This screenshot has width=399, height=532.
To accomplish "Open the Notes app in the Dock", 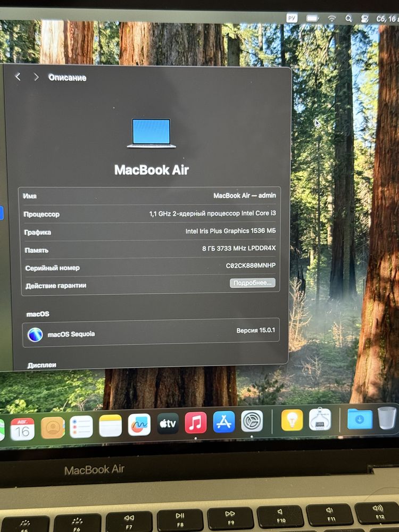I will 110,426.
